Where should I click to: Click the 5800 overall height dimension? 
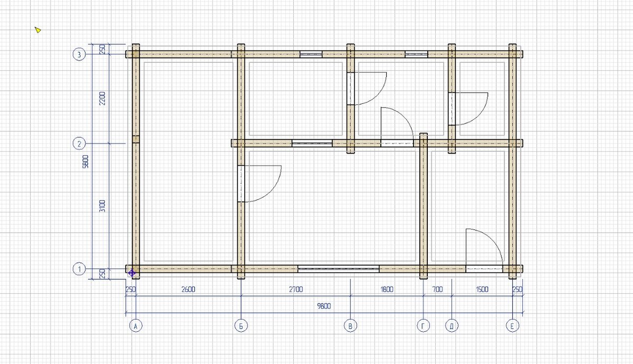point(87,161)
